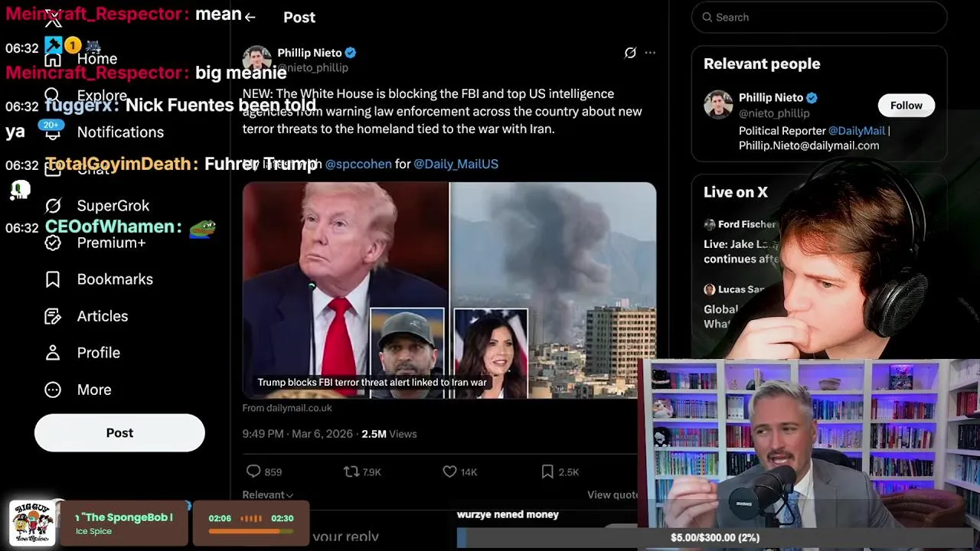Go back with the arrow beside Post

click(x=250, y=17)
